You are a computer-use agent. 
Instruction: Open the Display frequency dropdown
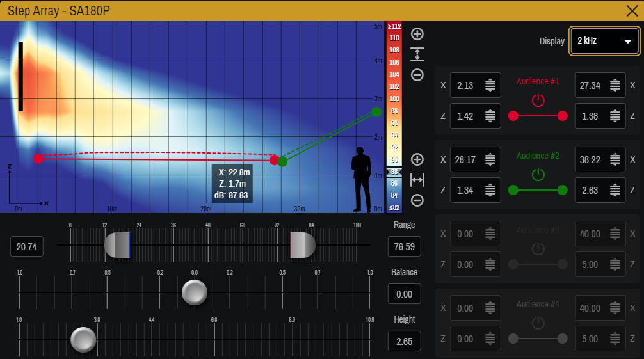coord(604,41)
